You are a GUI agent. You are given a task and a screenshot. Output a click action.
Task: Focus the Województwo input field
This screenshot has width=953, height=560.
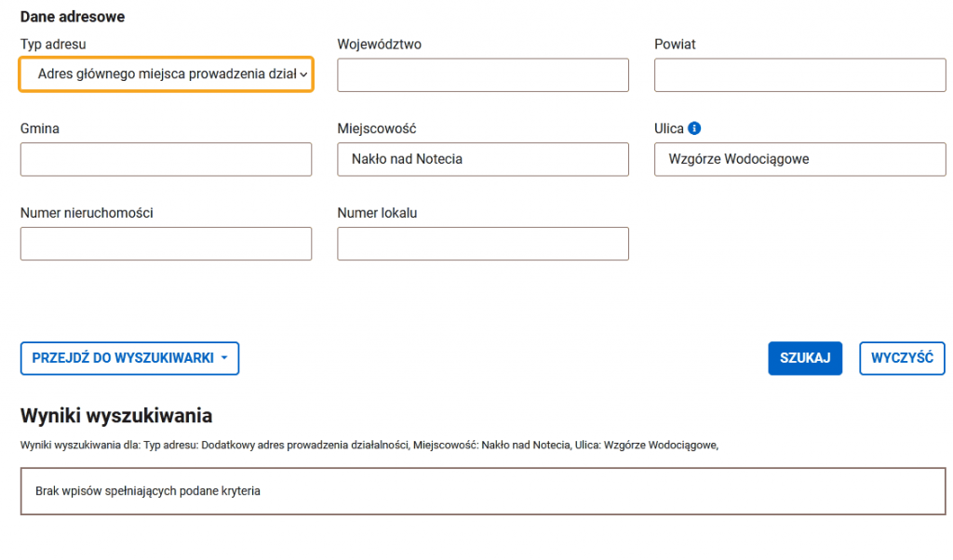coord(483,75)
